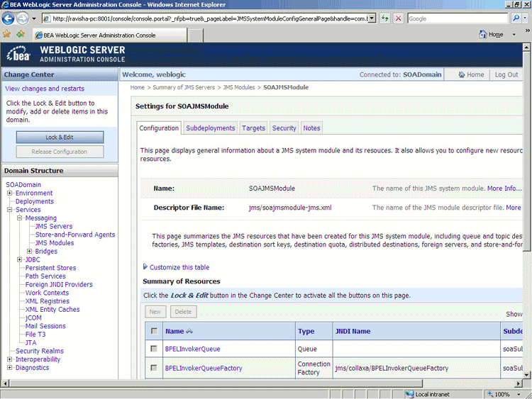Viewport: 532px width, 399px height.
Task: Open the Subdeployments tab
Action: (211, 128)
